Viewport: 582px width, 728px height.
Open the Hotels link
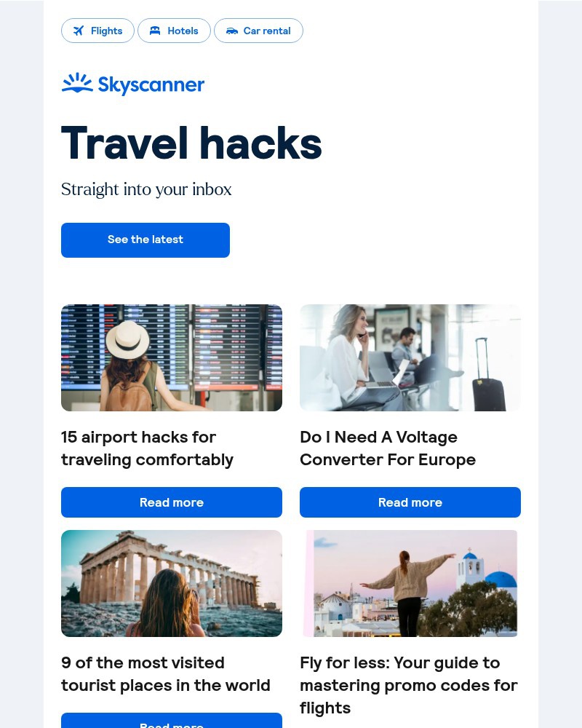tap(174, 31)
